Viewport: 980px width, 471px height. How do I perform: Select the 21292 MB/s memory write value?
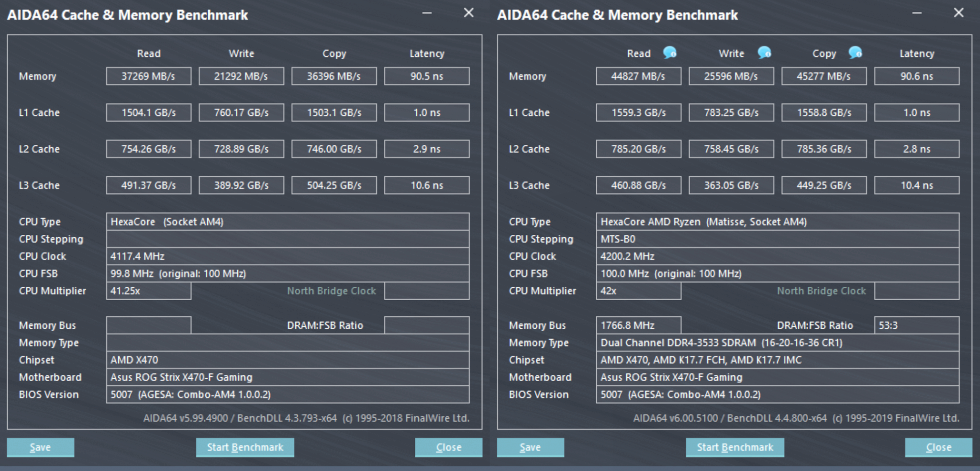coord(242,76)
